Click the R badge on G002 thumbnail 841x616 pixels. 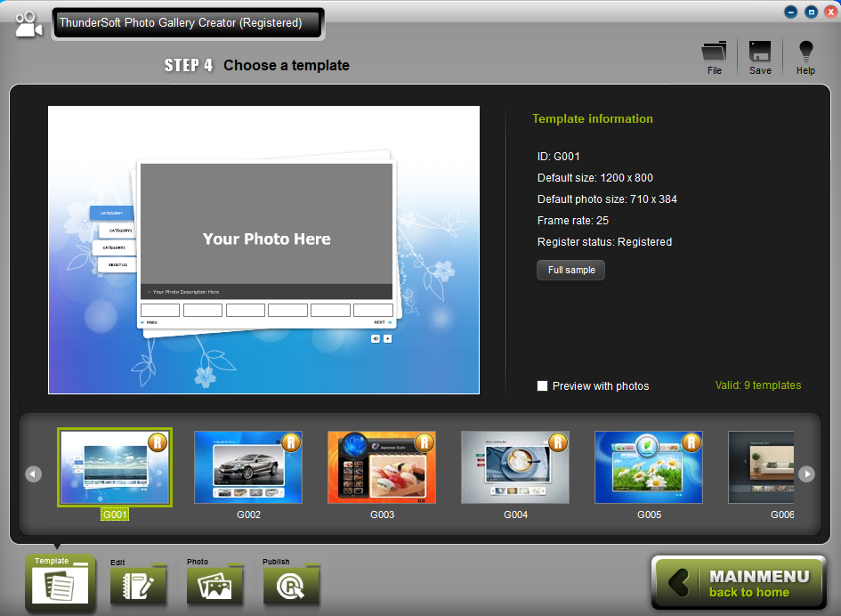(291, 442)
